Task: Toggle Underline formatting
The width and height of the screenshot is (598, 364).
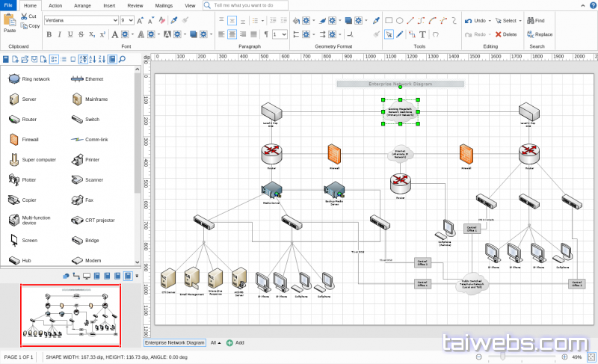Action: [x=70, y=34]
